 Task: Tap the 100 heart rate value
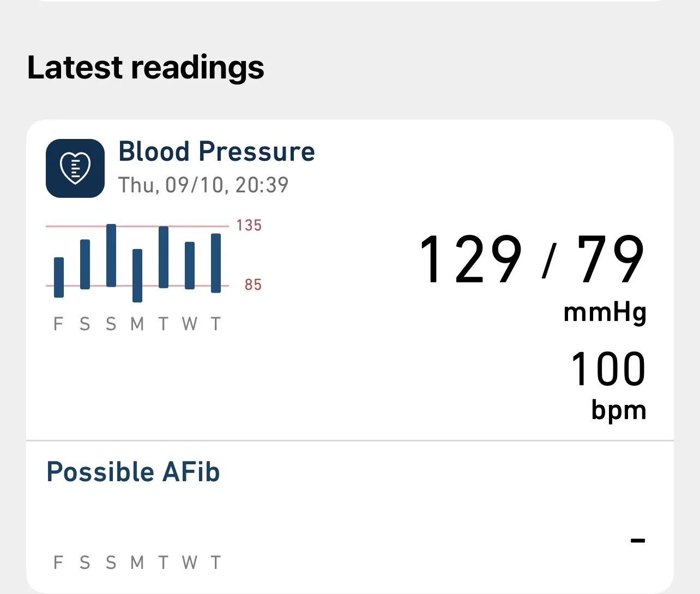coord(608,369)
